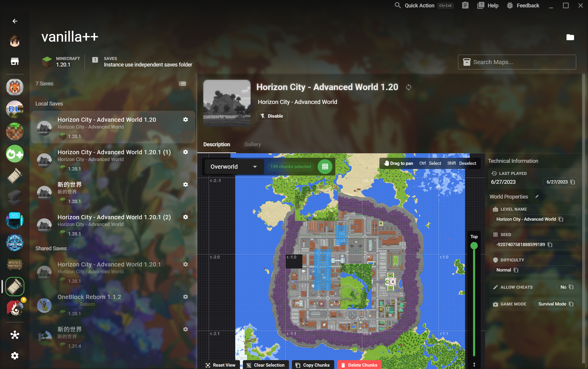588x369 pixels.
Task: Open the Help menu
Action: point(488,5)
